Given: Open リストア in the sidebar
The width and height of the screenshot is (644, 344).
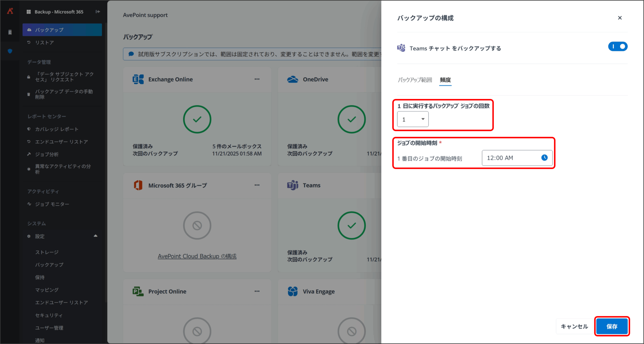Looking at the screenshot, I should [x=45, y=43].
